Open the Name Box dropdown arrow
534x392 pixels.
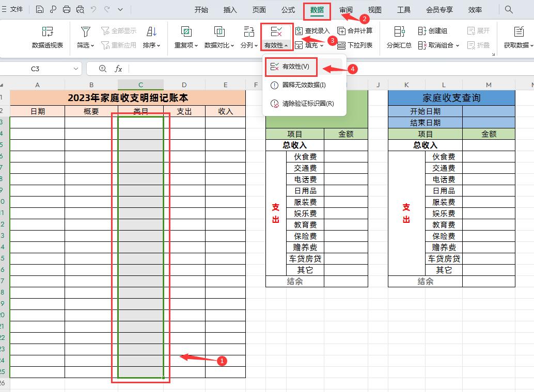pos(75,69)
